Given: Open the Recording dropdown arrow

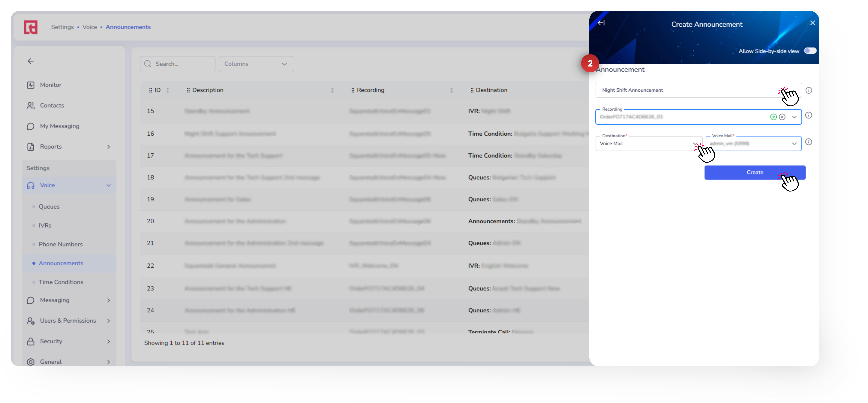Looking at the screenshot, I should 794,117.
